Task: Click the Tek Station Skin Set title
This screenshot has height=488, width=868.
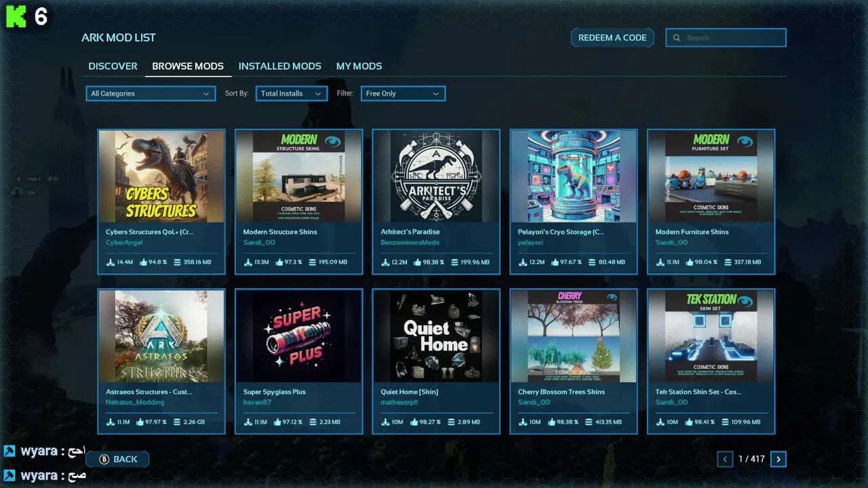Action: point(698,392)
